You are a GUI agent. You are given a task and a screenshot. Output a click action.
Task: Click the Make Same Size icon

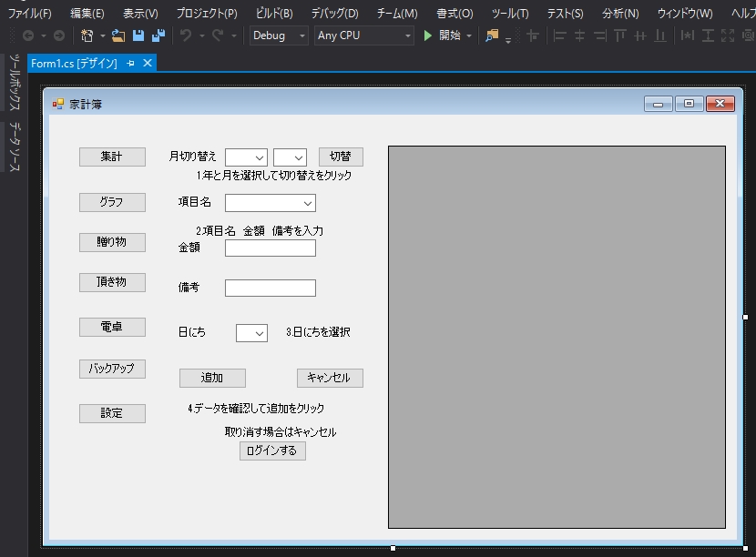pyautogui.click(x=728, y=35)
